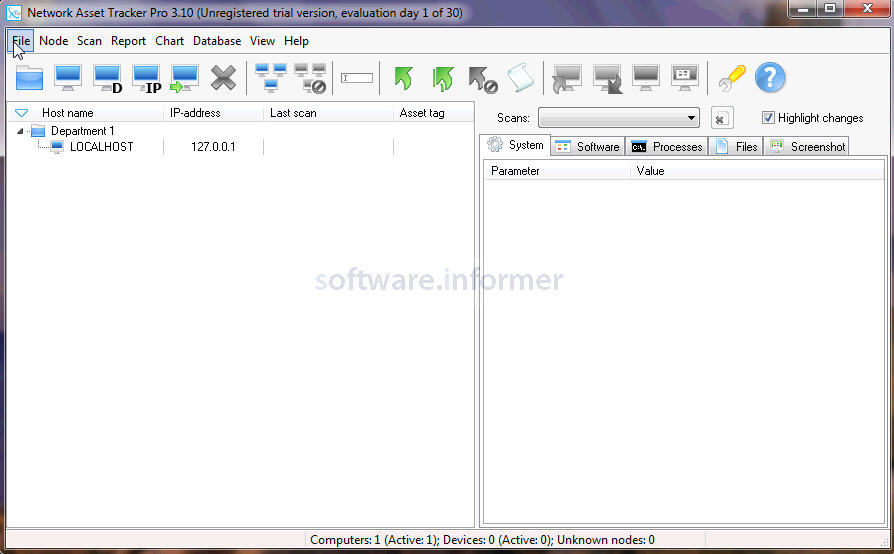Open the View menu

coord(262,41)
